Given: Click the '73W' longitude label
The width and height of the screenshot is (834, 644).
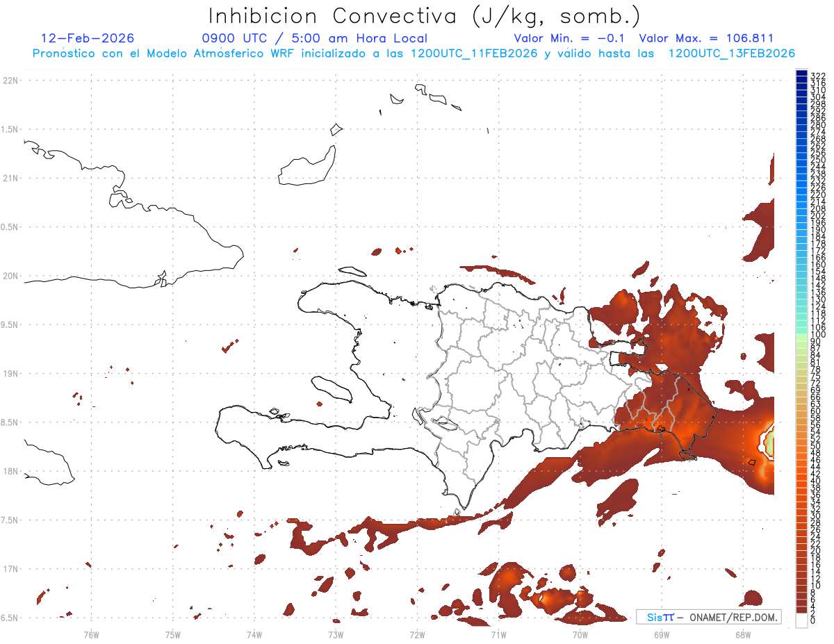Looking at the screenshot, I should [336, 634].
